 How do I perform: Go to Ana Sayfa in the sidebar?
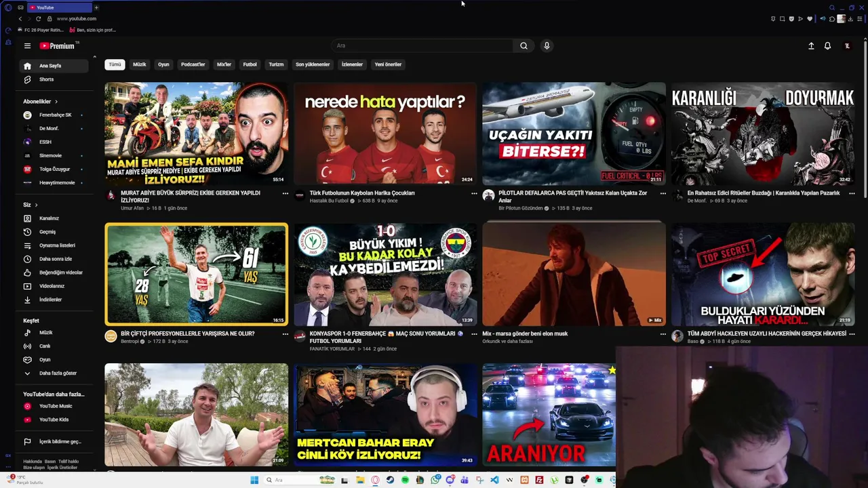tap(54, 66)
